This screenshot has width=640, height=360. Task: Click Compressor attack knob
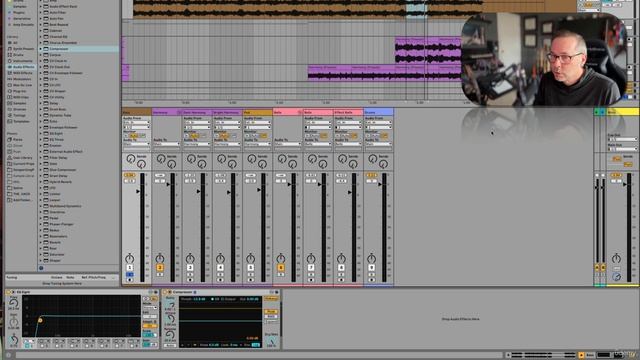[170, 319]
